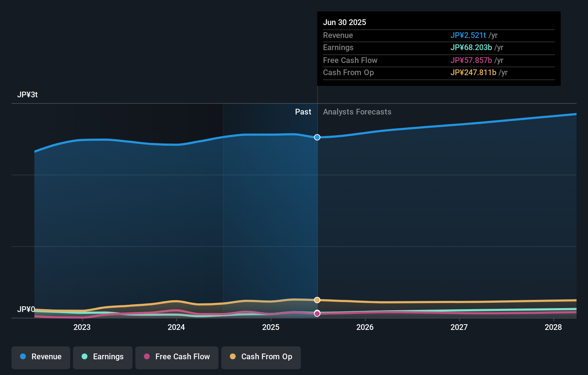Toggle Cash From Op series display
The width and height of the screenshot is (588, 375).
pos(261,357)
